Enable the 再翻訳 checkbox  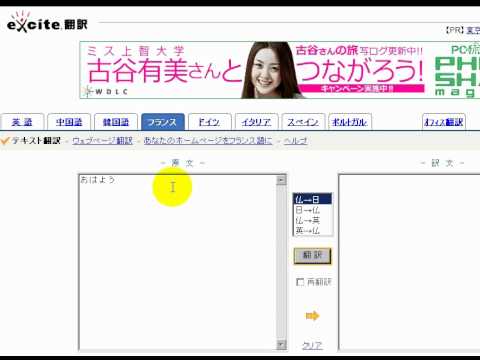coord(300,282)
